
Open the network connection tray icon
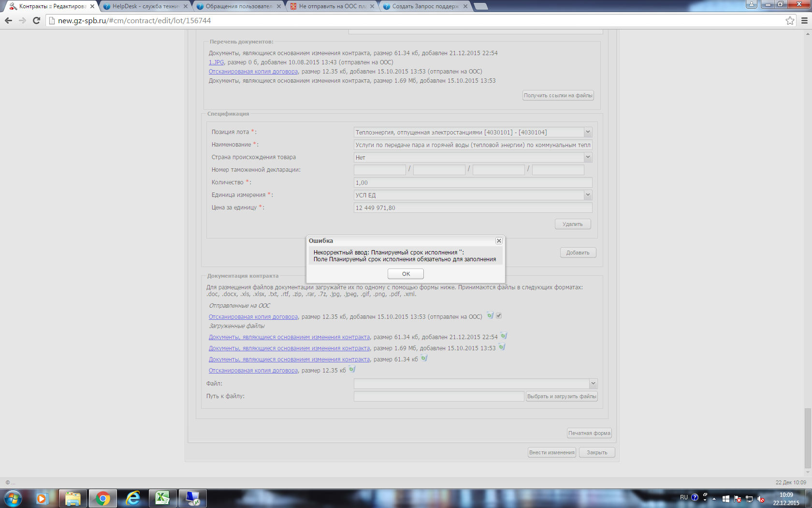click(749, 499)
